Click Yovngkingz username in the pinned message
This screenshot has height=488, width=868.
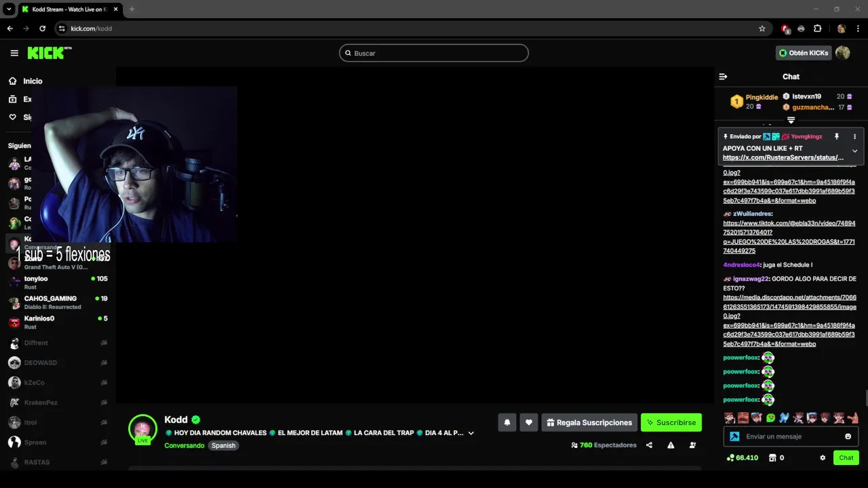pyautogui.click(x=806, y=137)
